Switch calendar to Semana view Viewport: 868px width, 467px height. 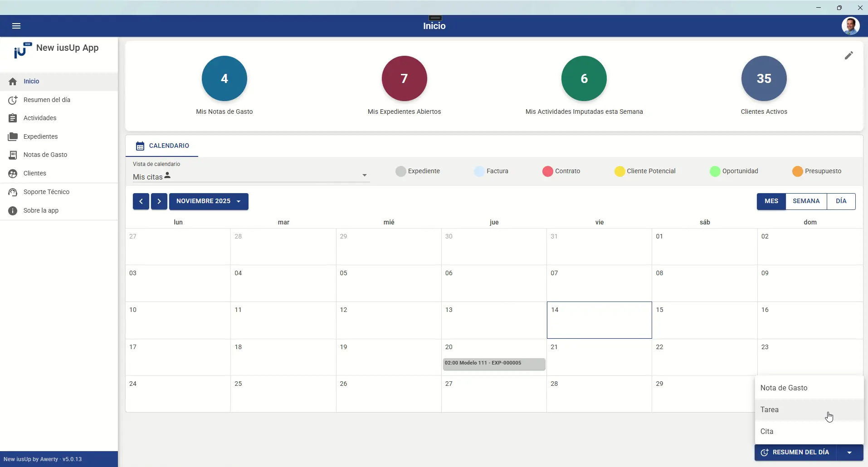click(x=806, y=201)
